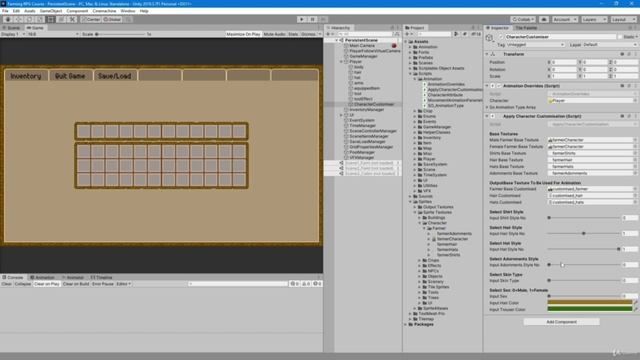Click object picker for Character field
The height and width of the screenshot is (360, 640).
pyautogui.click(x=635, y=100)
